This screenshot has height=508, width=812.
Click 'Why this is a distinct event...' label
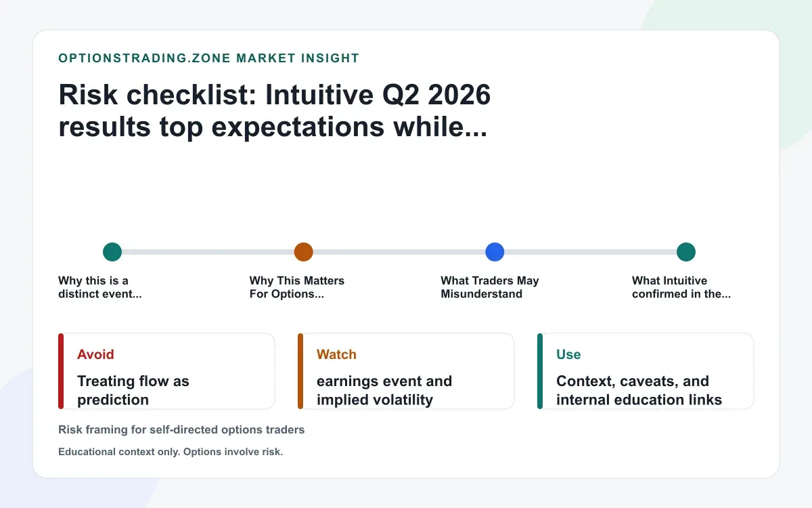100,287
